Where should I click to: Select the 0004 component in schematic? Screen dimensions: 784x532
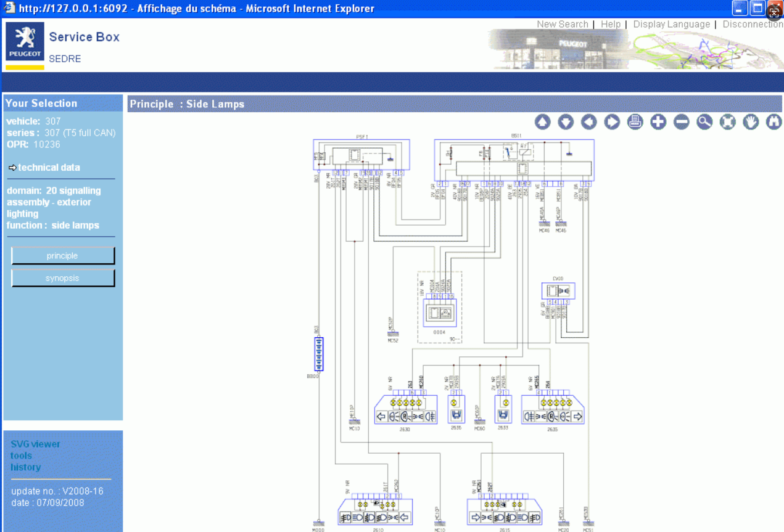439,313
